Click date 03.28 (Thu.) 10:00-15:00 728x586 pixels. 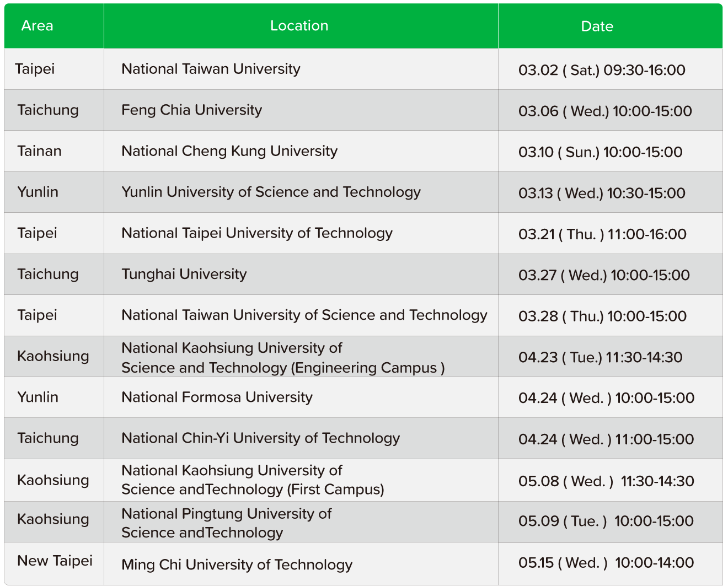pyautogui.click(x=602, y=316)
